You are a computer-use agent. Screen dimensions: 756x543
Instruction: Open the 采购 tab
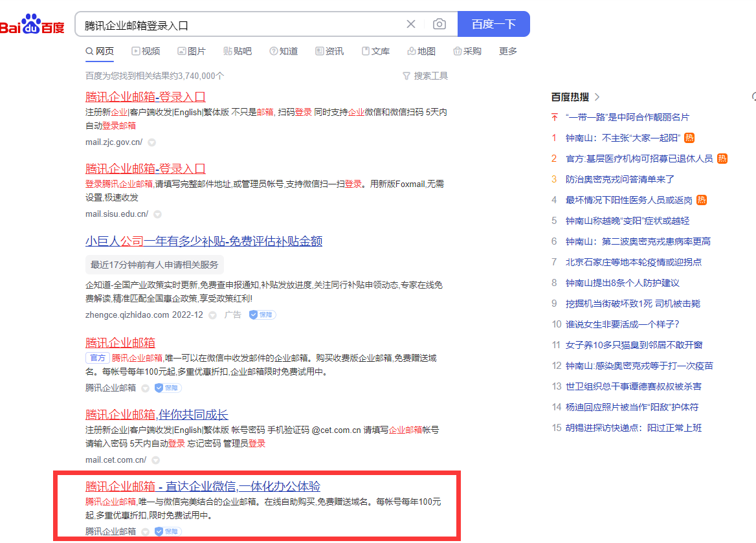(468, 51)
